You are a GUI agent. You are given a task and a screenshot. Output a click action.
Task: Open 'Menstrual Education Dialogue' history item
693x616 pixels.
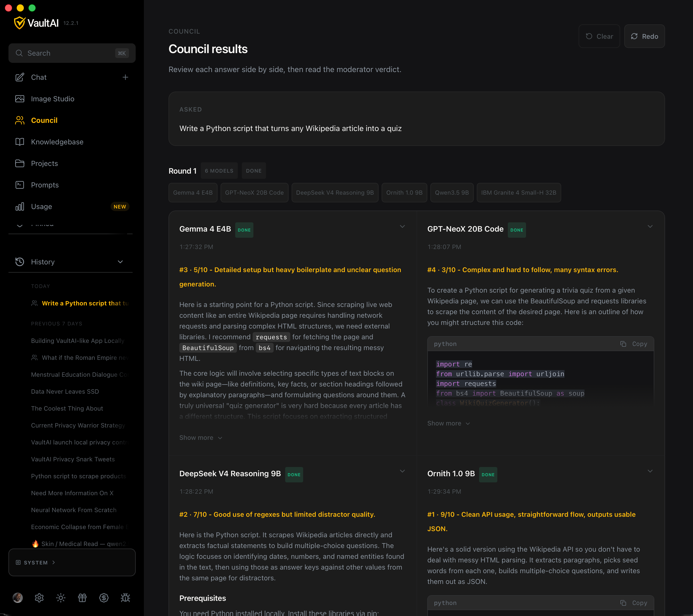click(80, 375)
